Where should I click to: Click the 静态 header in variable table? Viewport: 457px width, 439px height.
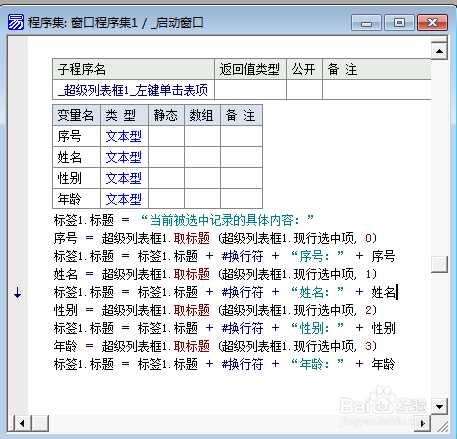point(166,115)
